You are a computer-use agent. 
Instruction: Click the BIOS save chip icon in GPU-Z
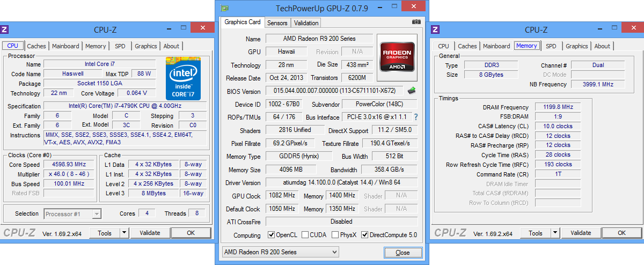tap(412, 91)
